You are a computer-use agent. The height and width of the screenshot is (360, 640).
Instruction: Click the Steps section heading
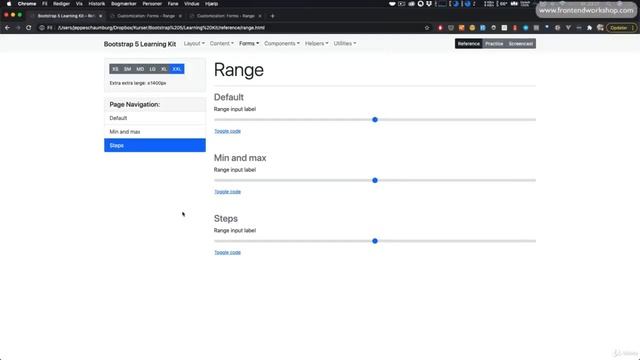tap(226, 218)
